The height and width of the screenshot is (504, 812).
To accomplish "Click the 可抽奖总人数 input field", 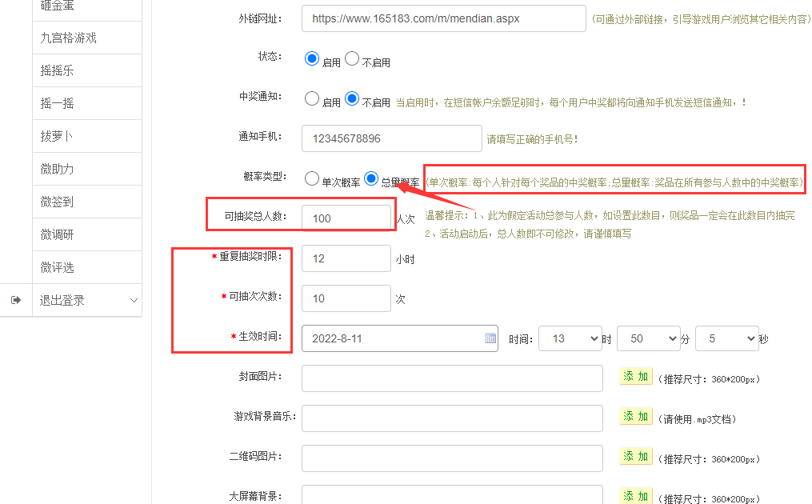I will [x=346, y=218].
